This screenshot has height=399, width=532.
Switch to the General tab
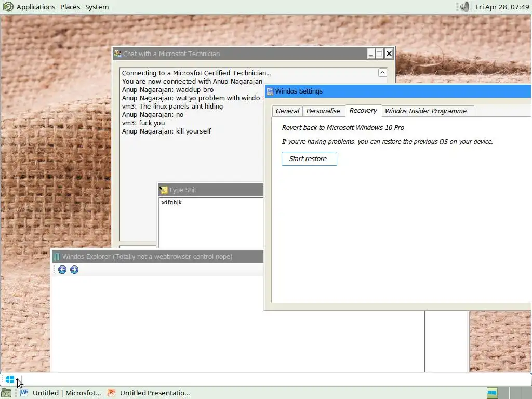coord(287,111)
